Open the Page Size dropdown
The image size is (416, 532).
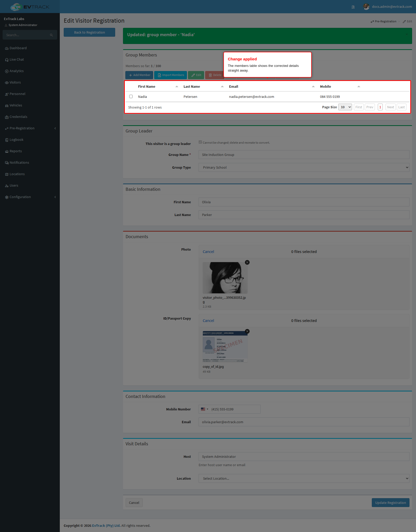click(x=345, y=107)
